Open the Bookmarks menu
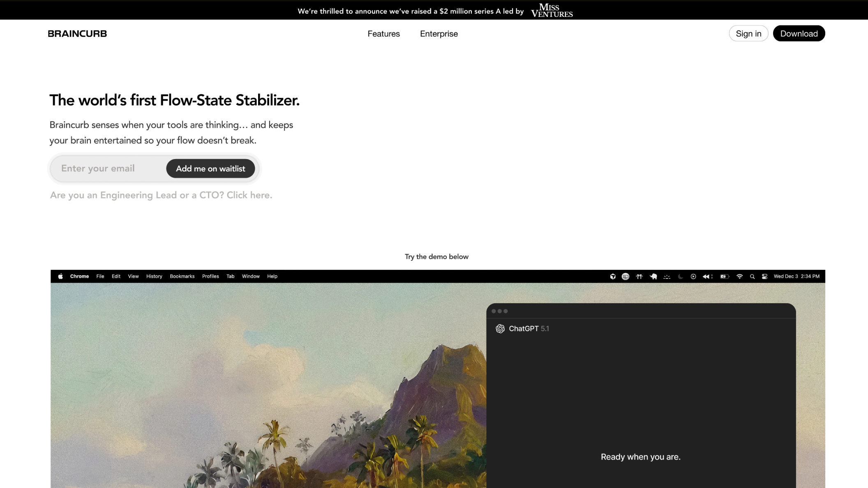 [x=182, y=276]
